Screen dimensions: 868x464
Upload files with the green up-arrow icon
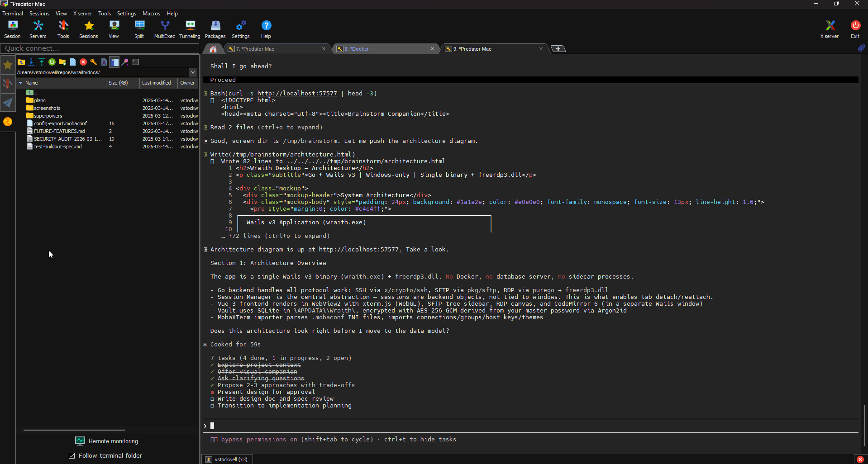(42, 62)
